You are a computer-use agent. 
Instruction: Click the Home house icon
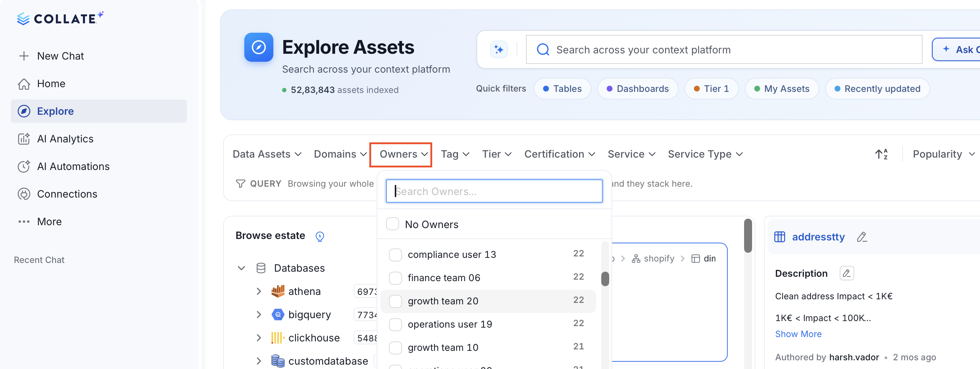(x=24, y=84)
